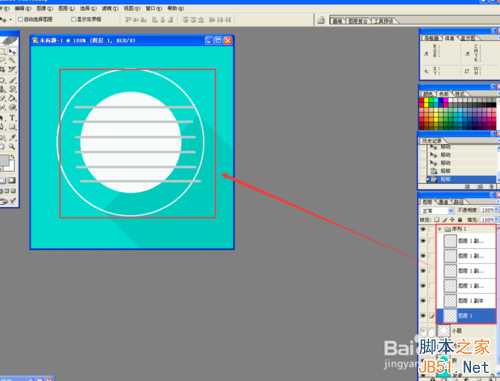Viewport: 500px width, 381px height.
Task: Open the layer blend mode dropdown
Action: click(x=437, y=211)
